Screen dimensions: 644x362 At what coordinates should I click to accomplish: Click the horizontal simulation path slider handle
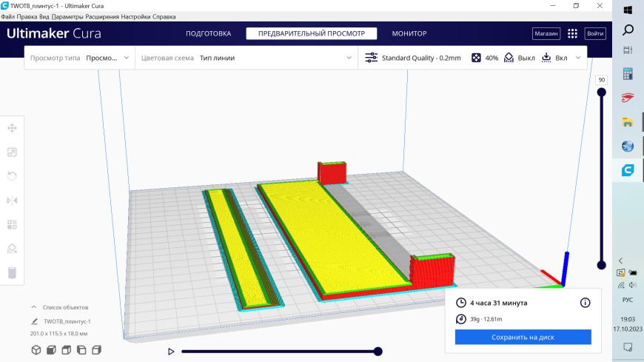tap(378, 352)
